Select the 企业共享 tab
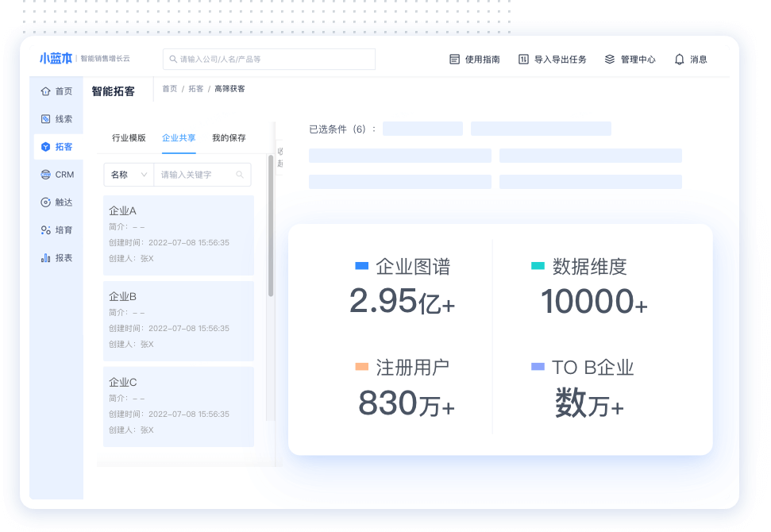Screen dimensions: 771x532 pyautogui.click(x=178, y=137)
